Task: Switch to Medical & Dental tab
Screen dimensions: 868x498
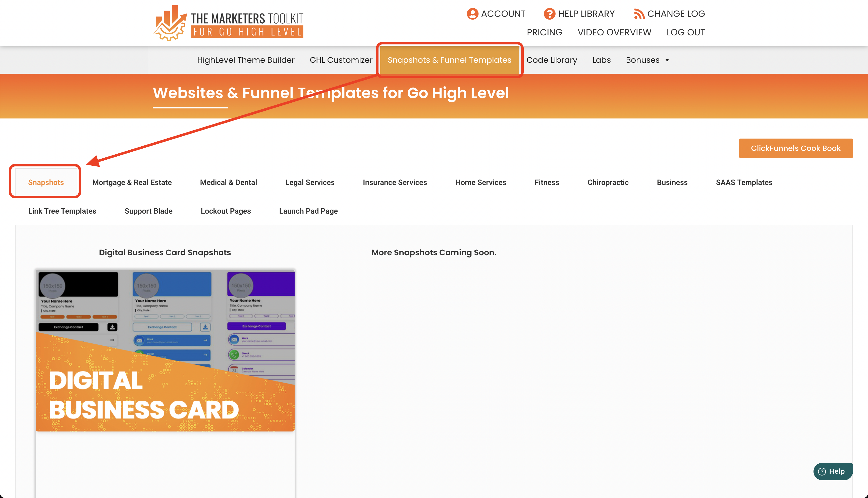Action: point(228,182)
